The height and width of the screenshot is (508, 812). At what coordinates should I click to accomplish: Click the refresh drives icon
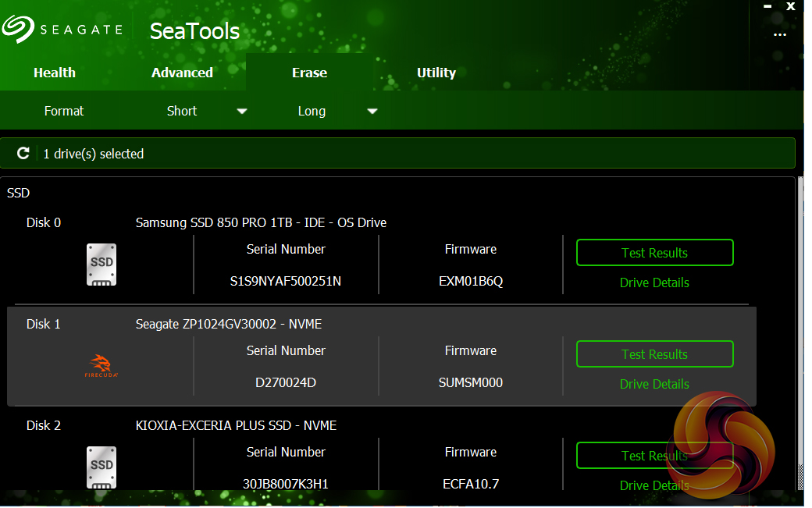tap(23, 153)
